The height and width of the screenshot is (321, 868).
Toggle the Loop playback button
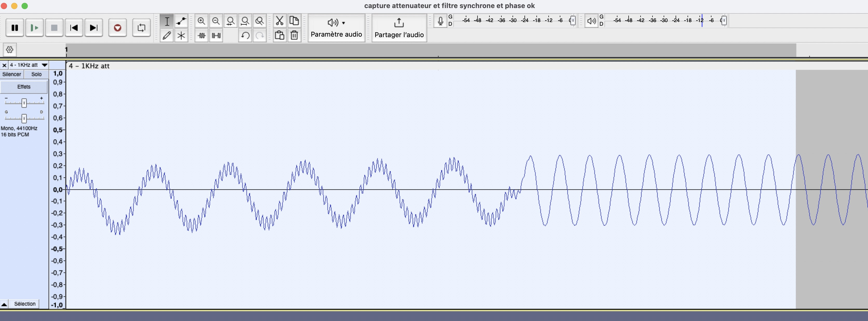tap(141, 28)
